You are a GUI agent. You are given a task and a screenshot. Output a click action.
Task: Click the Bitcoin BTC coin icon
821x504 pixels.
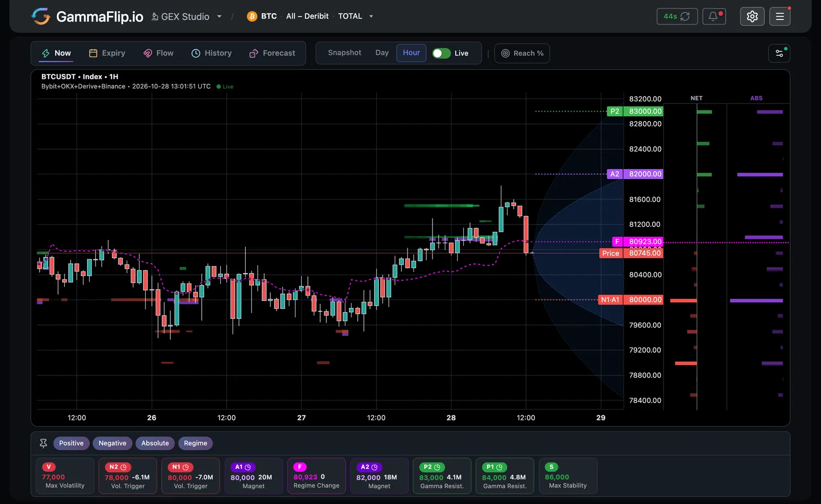(251, 16)
